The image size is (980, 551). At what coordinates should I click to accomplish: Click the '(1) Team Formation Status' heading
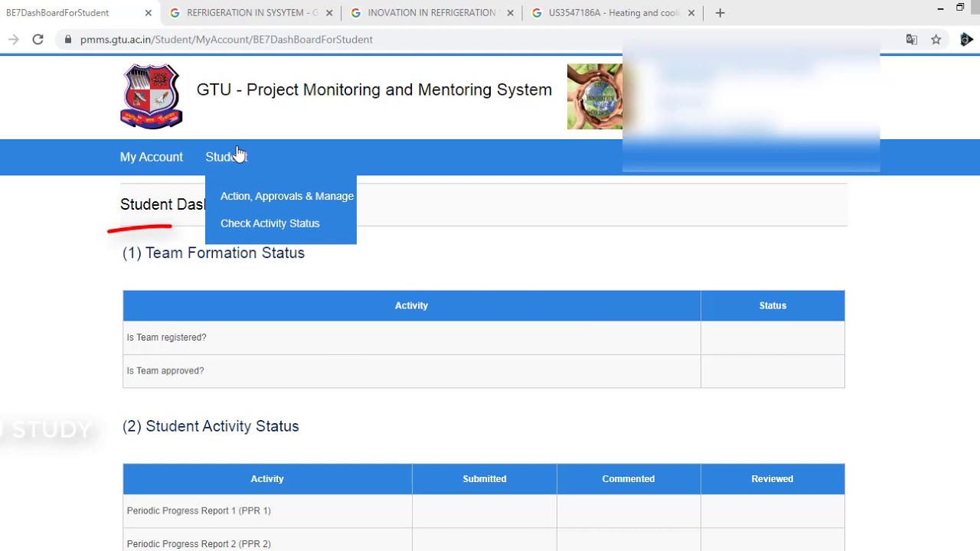point(214,253)
